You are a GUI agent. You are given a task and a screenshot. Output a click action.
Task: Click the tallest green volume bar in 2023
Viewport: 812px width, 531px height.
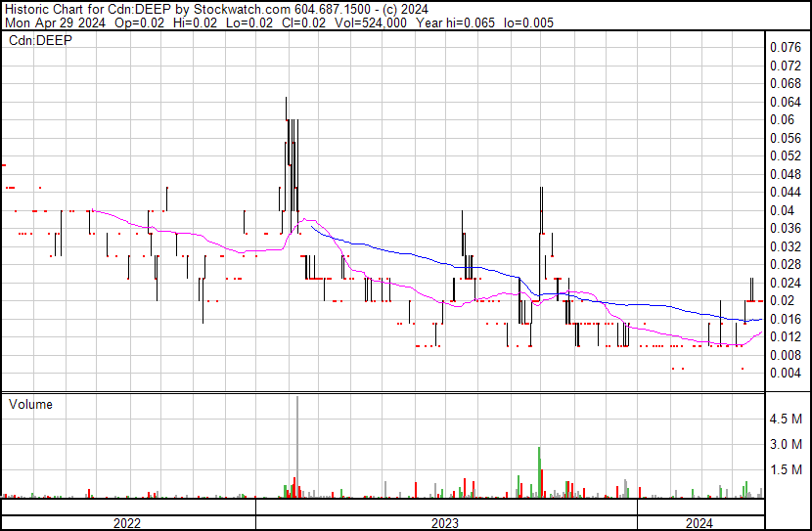pos(539,472)
